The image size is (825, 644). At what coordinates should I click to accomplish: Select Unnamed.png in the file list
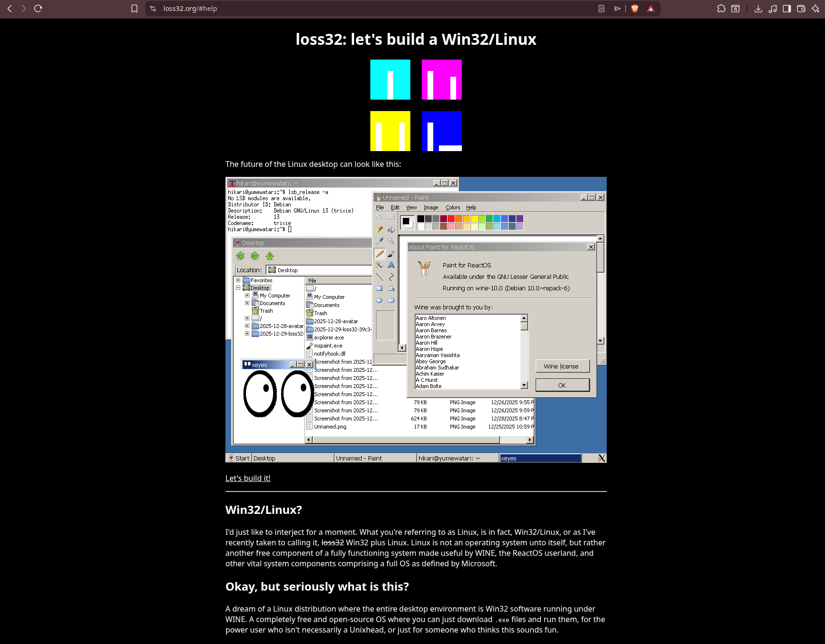click(x=326, y=427)
